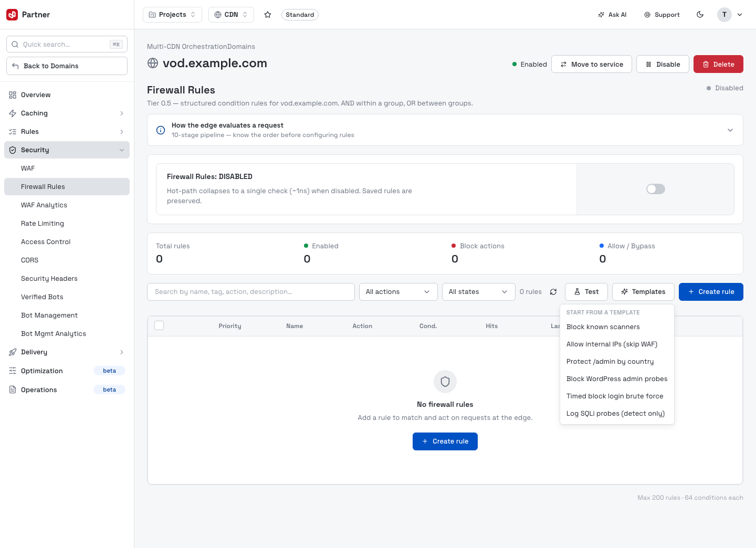Click Create rule button in empty state
Viewport: 756px width, 548px height.
[445, 441]
